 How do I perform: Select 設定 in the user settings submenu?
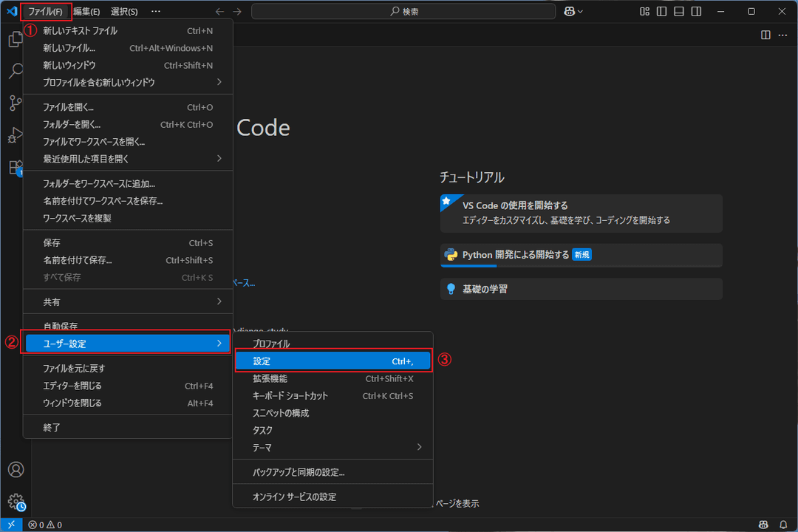click(333, 361)
